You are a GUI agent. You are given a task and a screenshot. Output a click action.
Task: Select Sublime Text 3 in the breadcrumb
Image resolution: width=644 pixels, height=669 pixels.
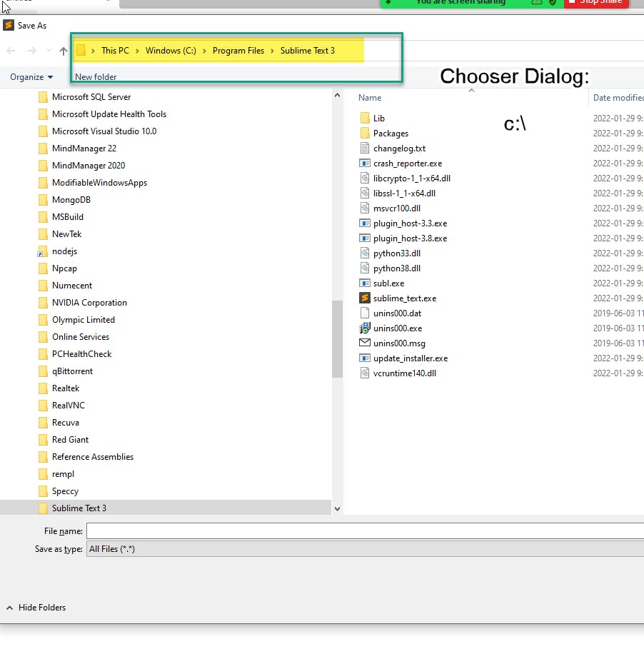[307, 51]
